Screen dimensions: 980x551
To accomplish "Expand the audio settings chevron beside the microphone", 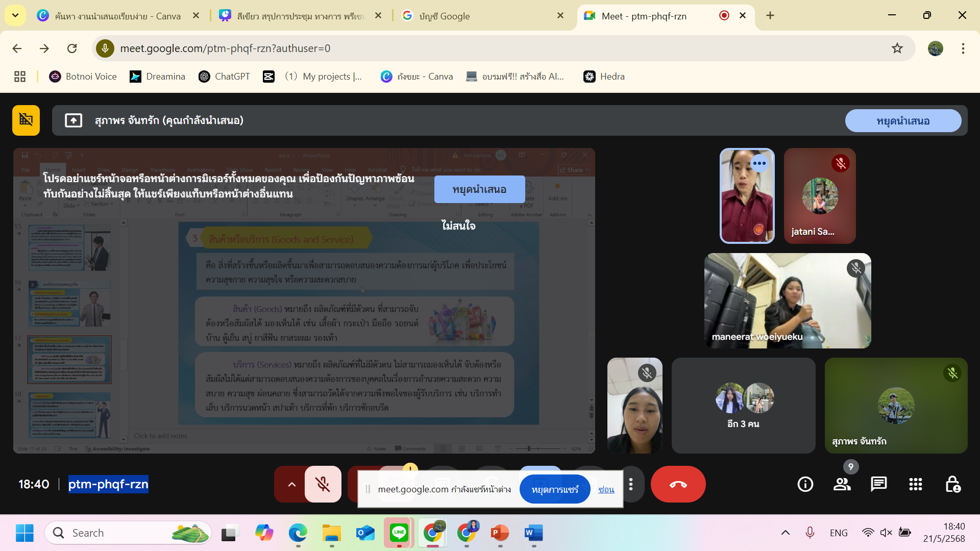I will pyautogui.click(x=291, y=484).
